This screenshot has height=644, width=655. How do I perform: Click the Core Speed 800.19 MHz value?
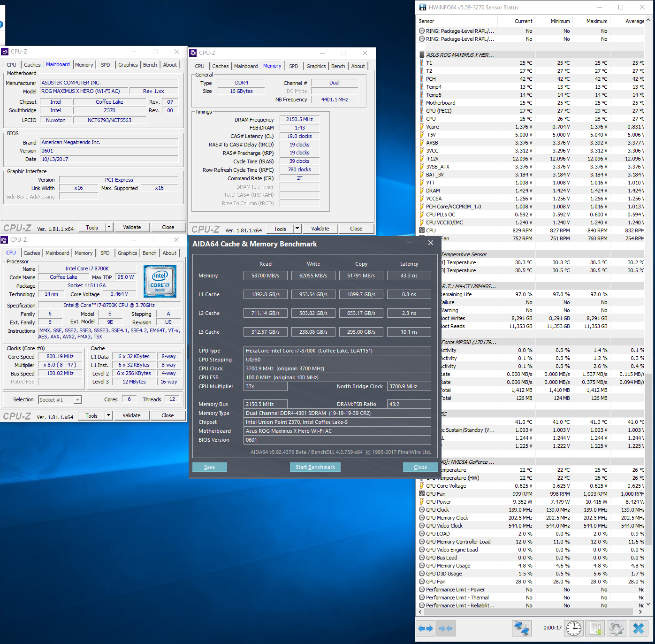(x=60, y=357)
